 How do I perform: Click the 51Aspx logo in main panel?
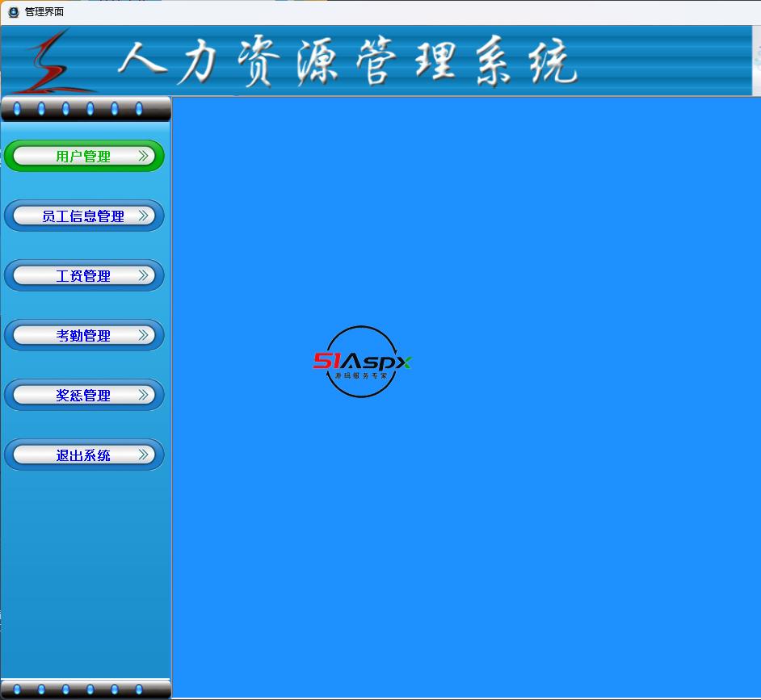pos(362,362)
